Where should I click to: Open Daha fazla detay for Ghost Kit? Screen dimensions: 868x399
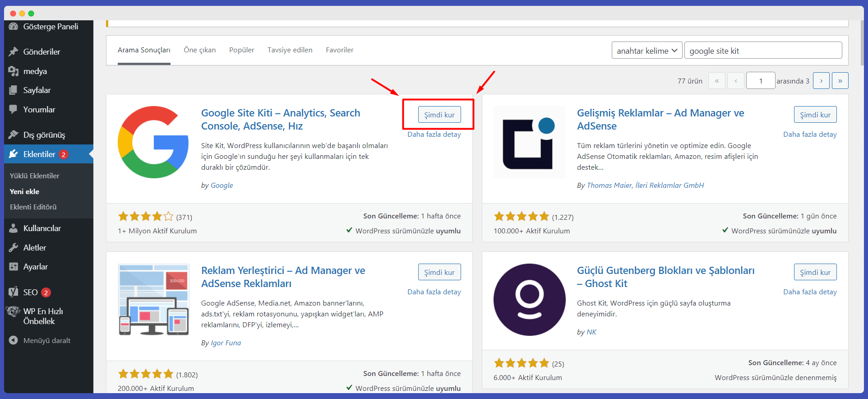pos(810,292)
